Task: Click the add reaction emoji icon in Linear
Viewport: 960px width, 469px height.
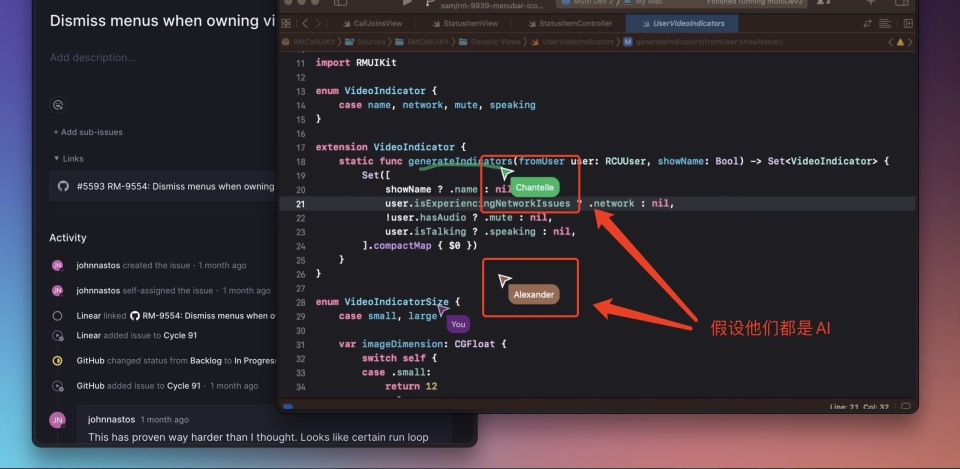Action: (x=58, y=105)
